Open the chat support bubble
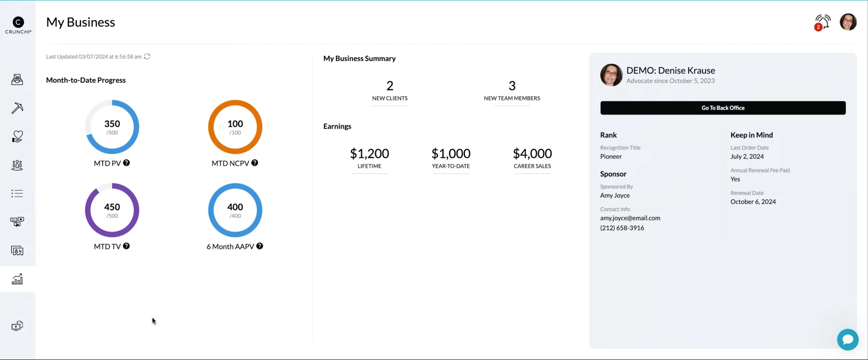868x360 pixels. [848, 340]
